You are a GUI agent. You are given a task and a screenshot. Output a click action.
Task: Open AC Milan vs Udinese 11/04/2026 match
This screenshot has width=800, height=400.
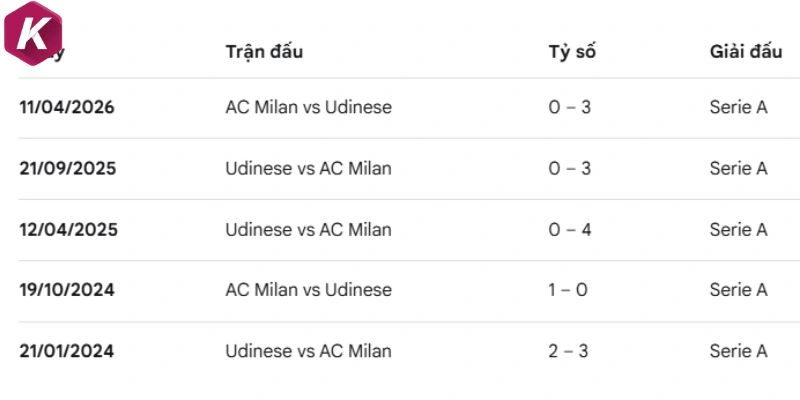coord(309,107)
